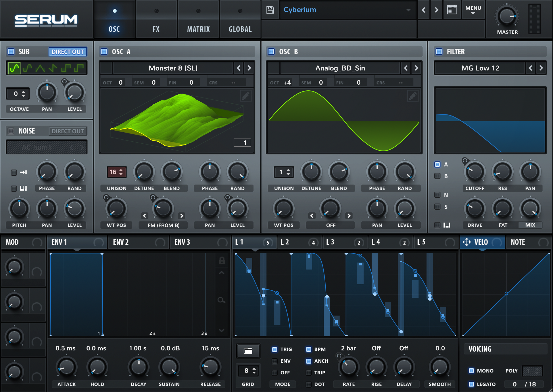
Task: Enable the NOISE oscillator
Action: pos(11,131)
